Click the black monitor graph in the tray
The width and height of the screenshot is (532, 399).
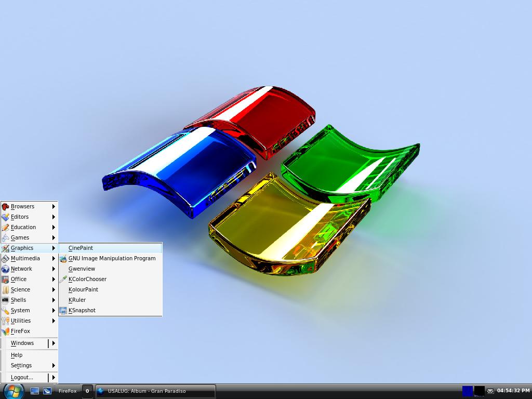pos(480,391)
